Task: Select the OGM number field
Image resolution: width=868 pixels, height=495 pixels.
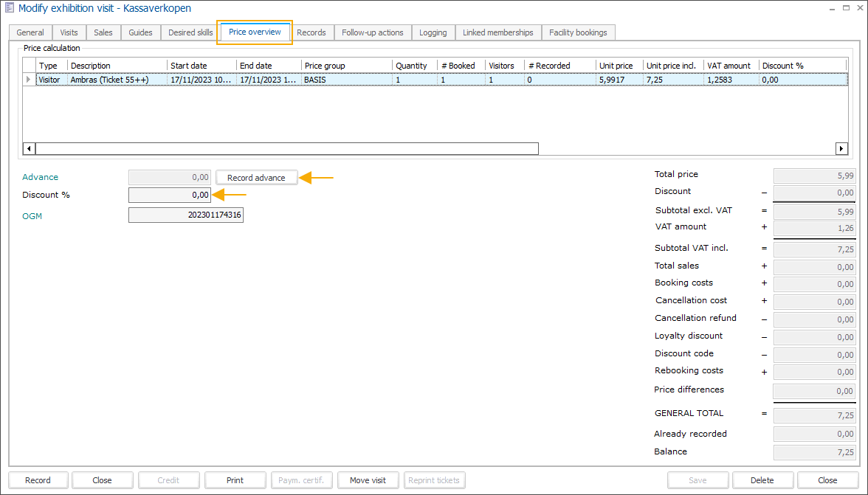Action: pos(185,215)
